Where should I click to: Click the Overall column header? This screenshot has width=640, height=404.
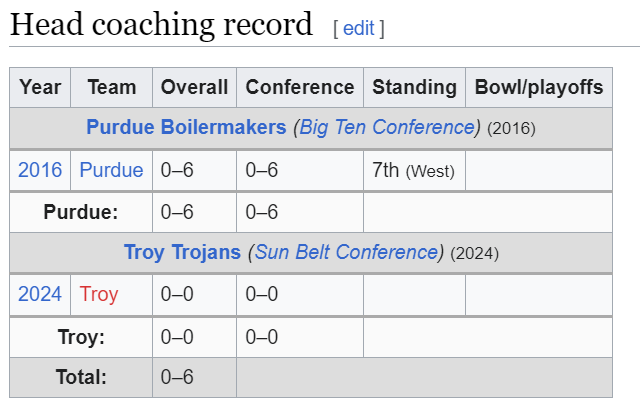click(x=194, y=87)
